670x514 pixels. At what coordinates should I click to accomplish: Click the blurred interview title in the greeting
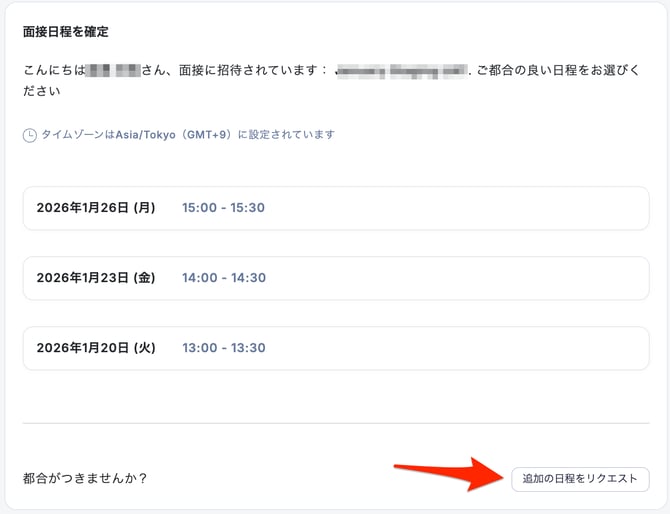tap(402, 72)
